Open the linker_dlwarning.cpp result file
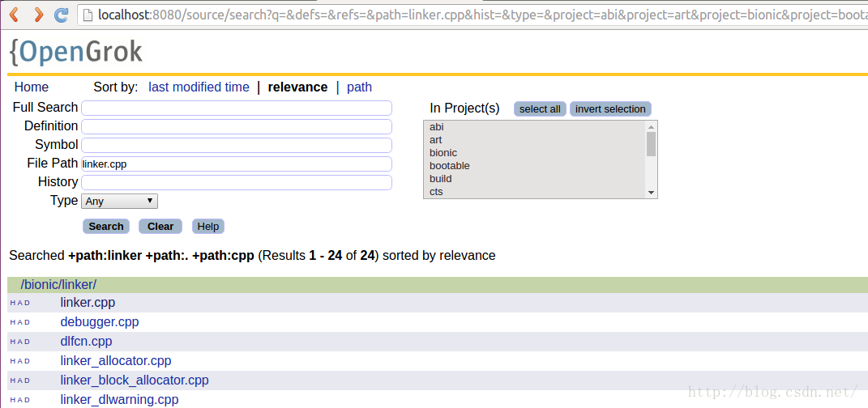Viewport: 868px width, 408px height. click(120, 400)
